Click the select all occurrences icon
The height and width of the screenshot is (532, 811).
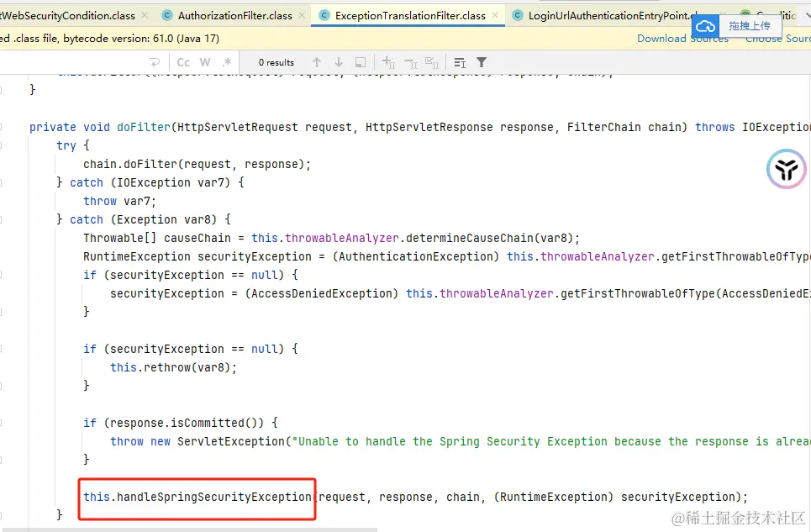361,62
